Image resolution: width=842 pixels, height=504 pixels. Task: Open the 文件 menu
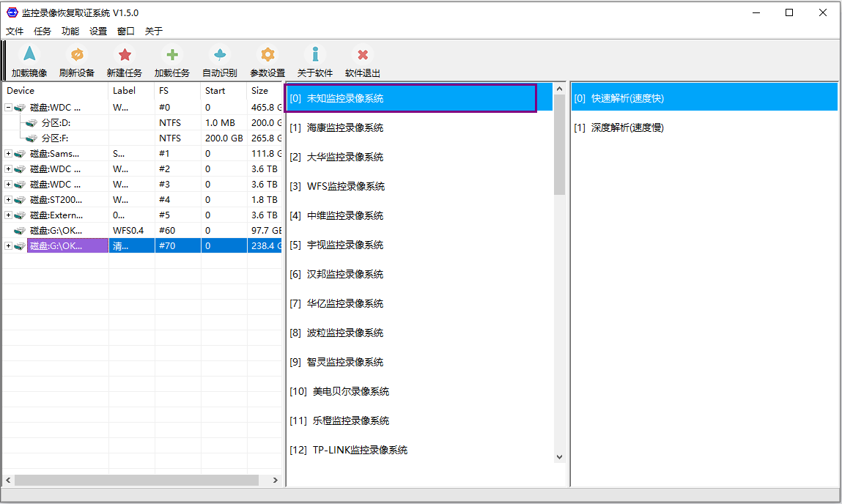(15, 31)
